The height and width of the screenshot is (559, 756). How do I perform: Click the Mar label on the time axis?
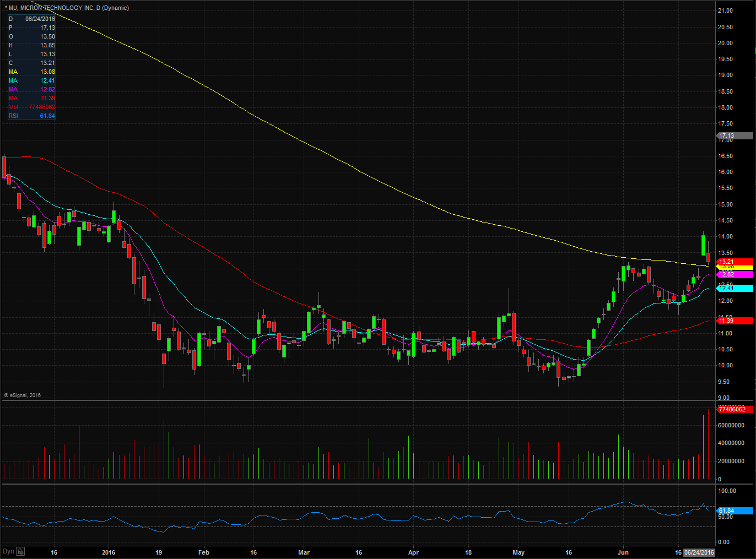pyautogui.click(x=304, y=552)
